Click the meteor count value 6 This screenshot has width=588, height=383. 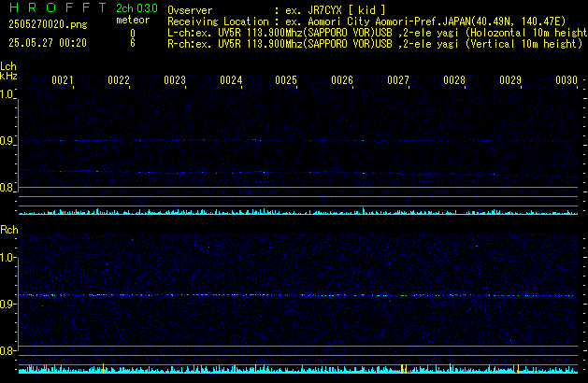tap(133, 43)
